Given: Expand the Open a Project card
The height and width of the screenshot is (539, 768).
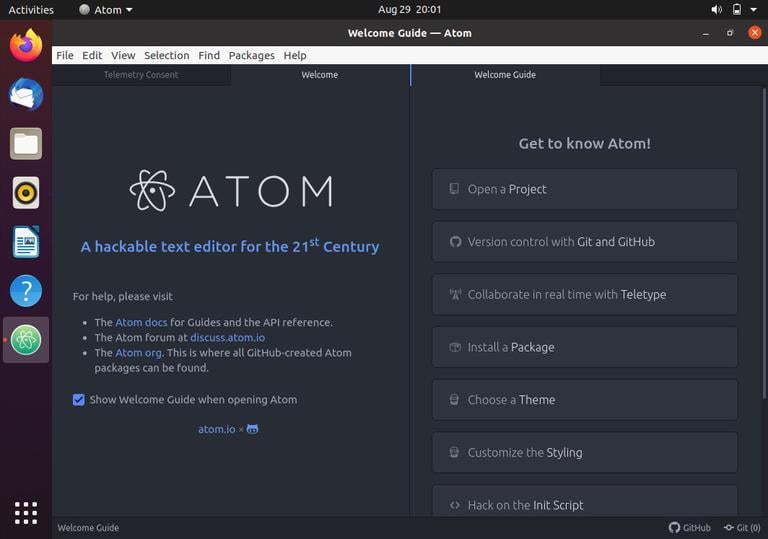Looking at the screenshot, I should pos(585,189).
